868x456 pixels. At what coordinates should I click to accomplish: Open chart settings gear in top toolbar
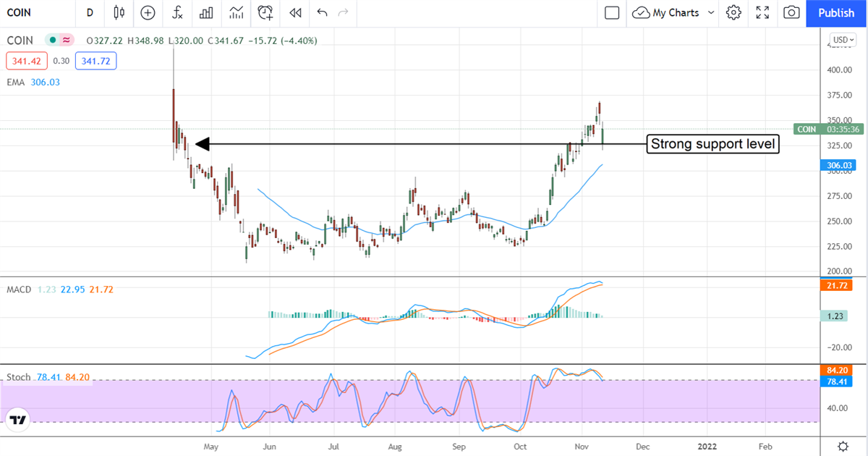(733, 13)
